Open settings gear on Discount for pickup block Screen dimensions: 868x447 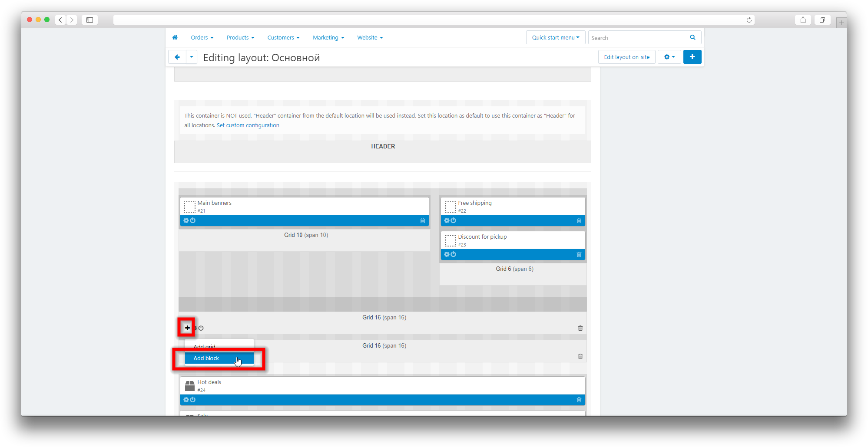click(447, 254)
